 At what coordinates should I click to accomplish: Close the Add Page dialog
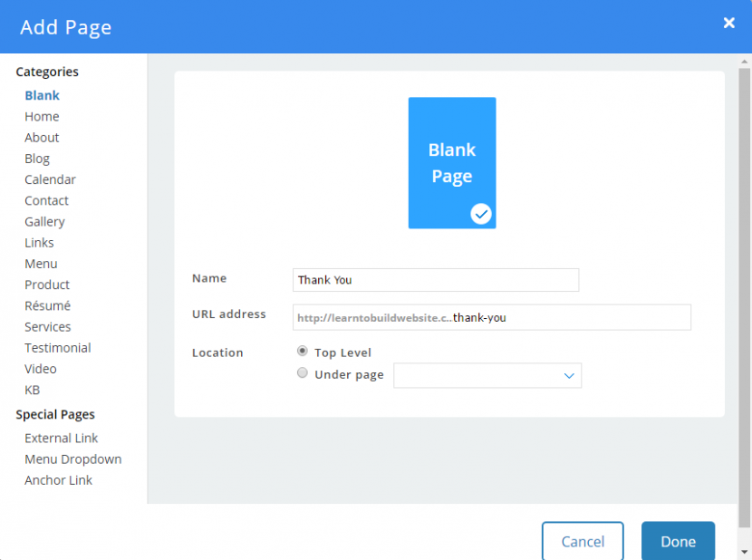[728, 24]
